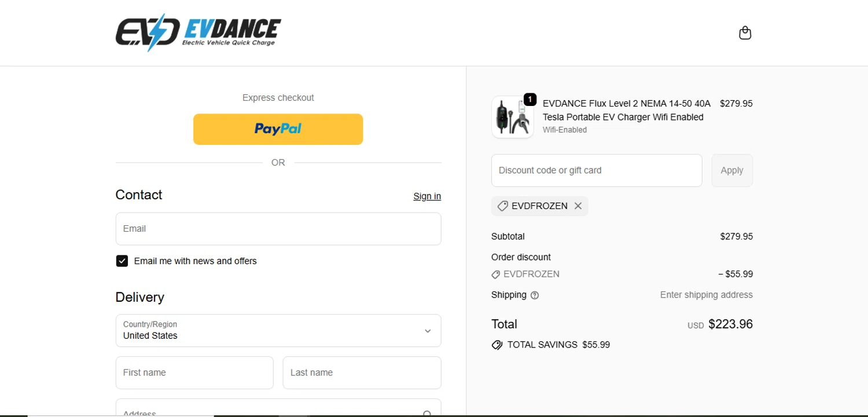868x417 pixels.
Task: Click the Apply discount button
Action: pos(732,170)
